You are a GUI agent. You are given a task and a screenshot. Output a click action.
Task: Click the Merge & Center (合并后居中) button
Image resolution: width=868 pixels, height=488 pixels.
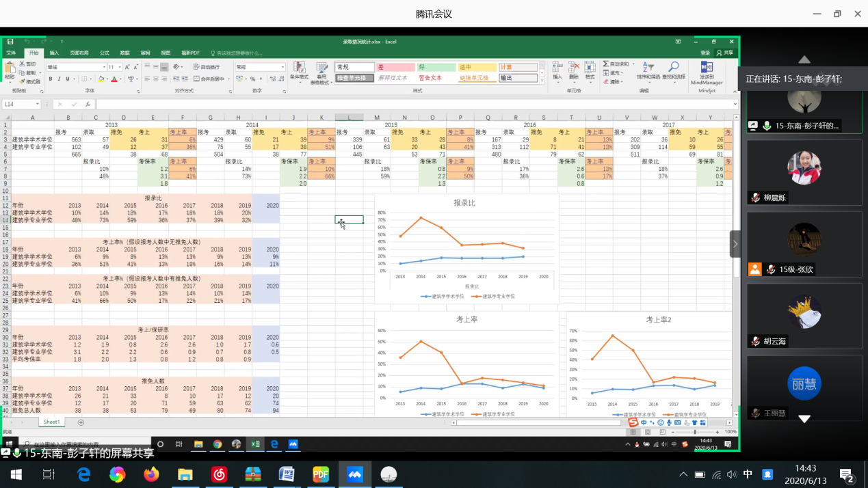click(x=209, y=79)
